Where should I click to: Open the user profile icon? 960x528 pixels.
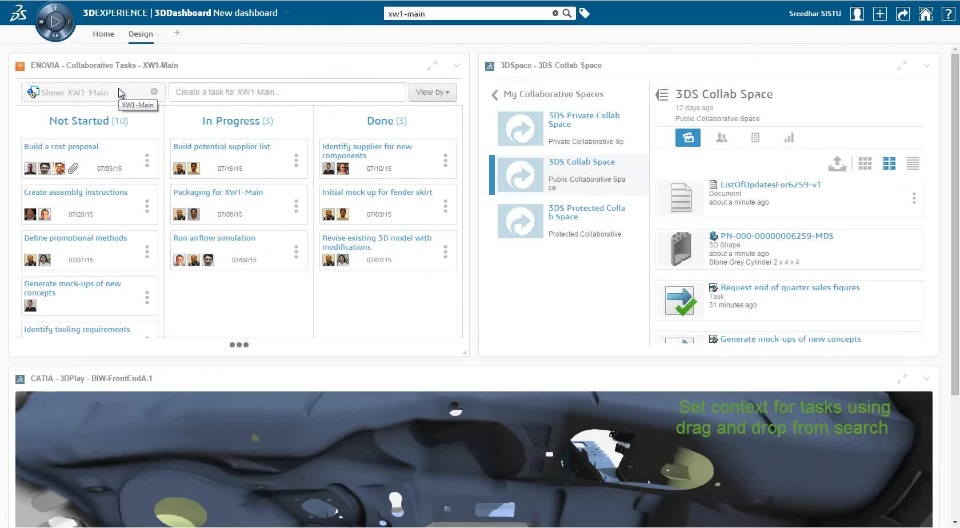[857, 13]
